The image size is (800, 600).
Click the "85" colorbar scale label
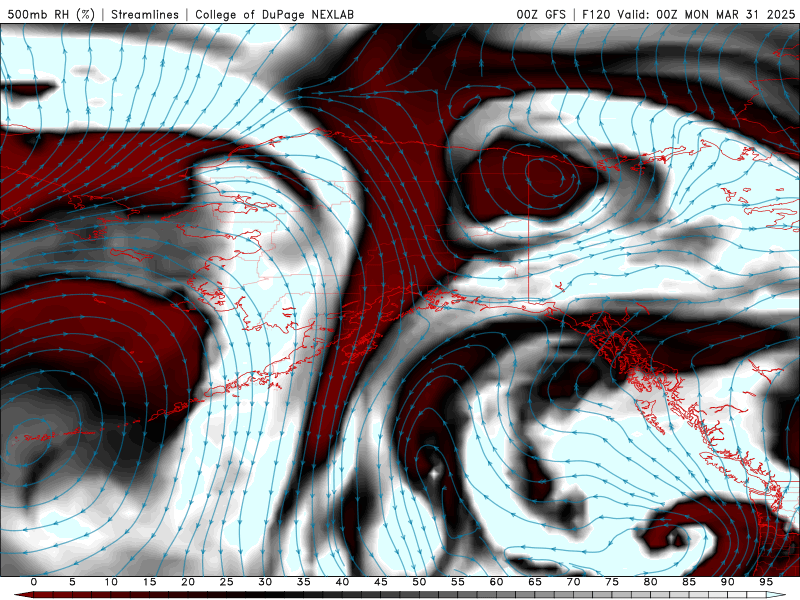coord(689,582)
